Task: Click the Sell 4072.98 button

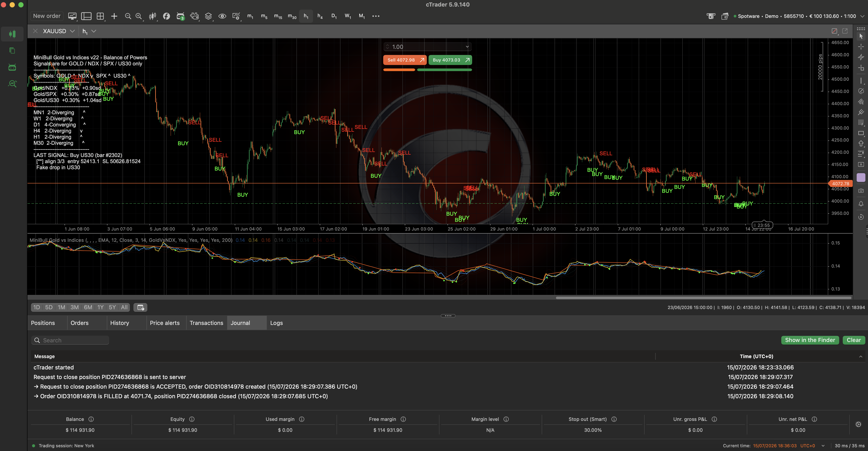Action: pyautogui.click(x=405, y=60)
